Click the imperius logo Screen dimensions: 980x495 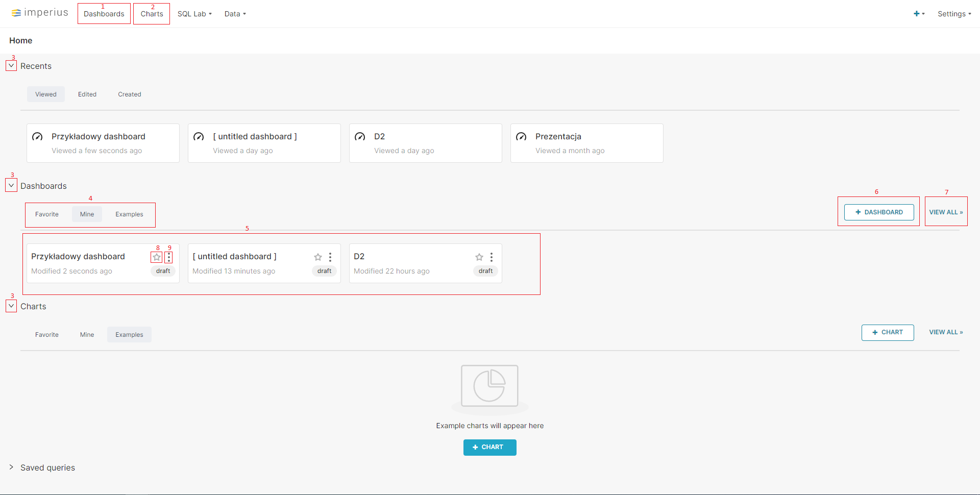tap(40, 13)
